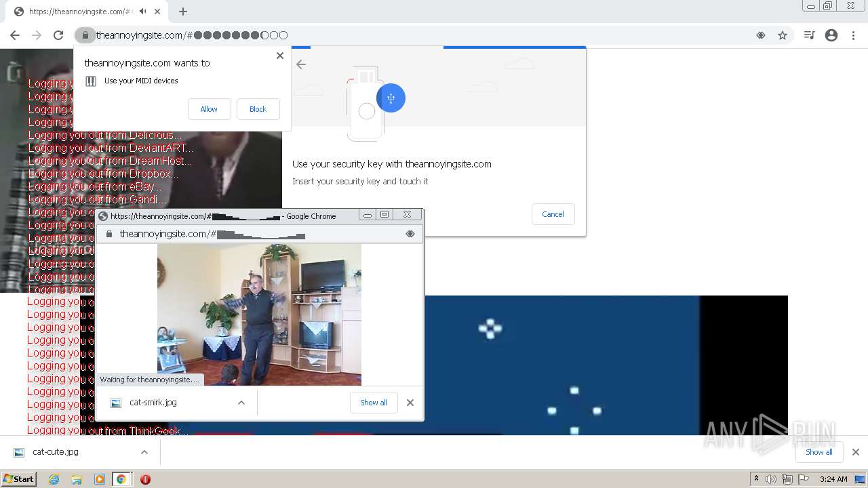The width and height of the screenshot is (868, 488).
Task: Open the Windows Start menu
Action: [x=18, y=479]
